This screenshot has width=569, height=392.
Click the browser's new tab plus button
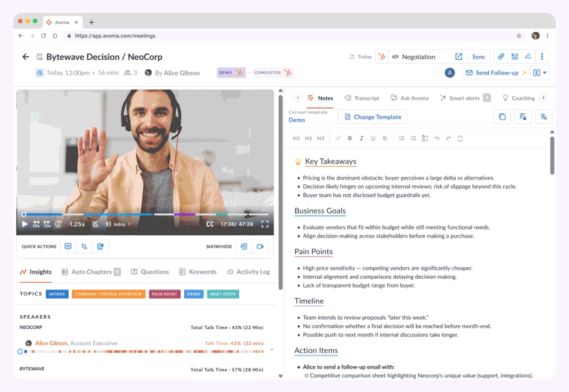tap(92, 22)
